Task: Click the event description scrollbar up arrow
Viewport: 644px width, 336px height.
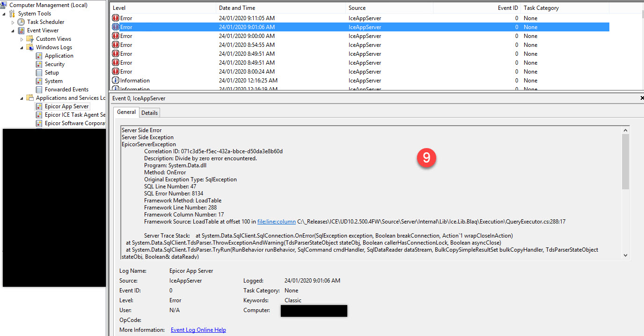Action: tap(626, 130)
